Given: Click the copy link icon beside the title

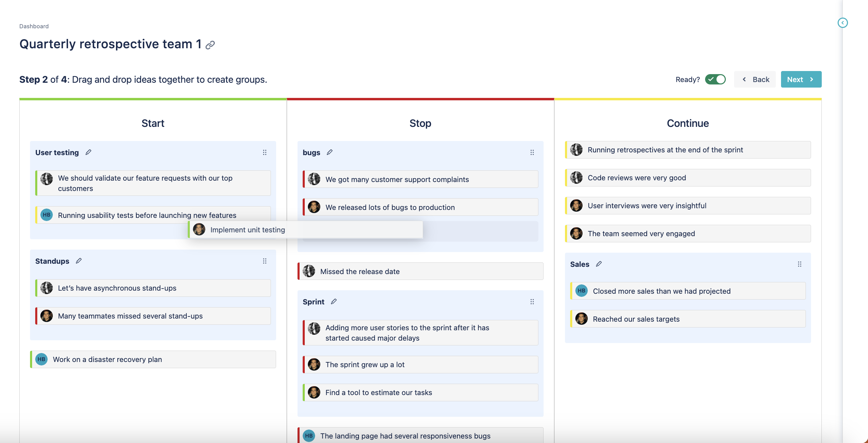Looking at the screenshot, I should (x=210, y=45).
